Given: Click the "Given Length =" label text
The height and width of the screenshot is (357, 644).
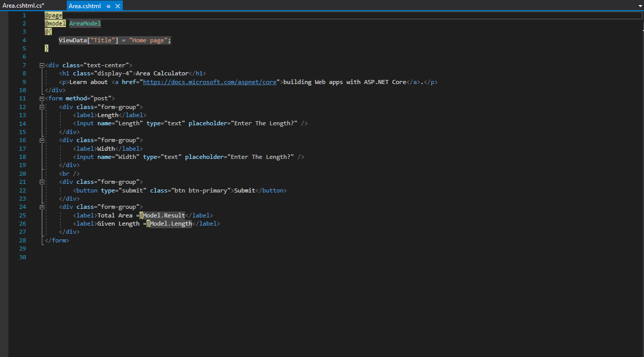Looking at the screenshot, I should [x=122, y=224].
